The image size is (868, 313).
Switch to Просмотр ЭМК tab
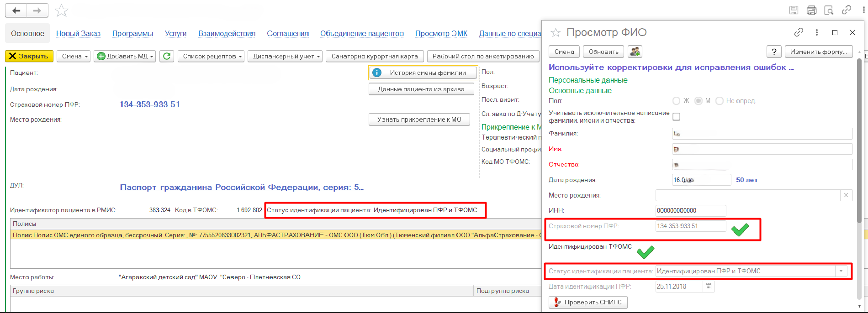[x=441, y=33]
